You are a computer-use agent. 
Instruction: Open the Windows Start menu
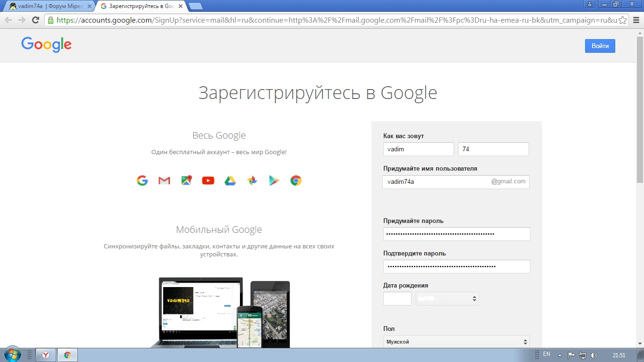point(12,355)
